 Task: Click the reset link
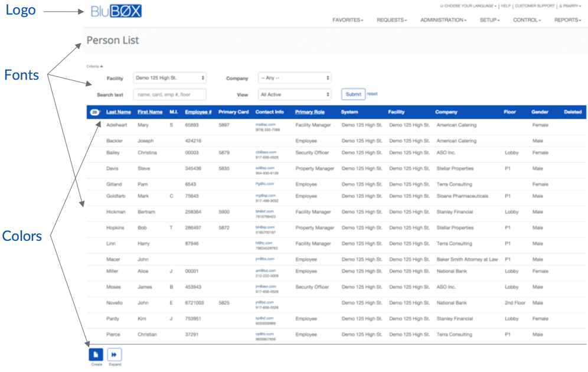click(372, 94)
